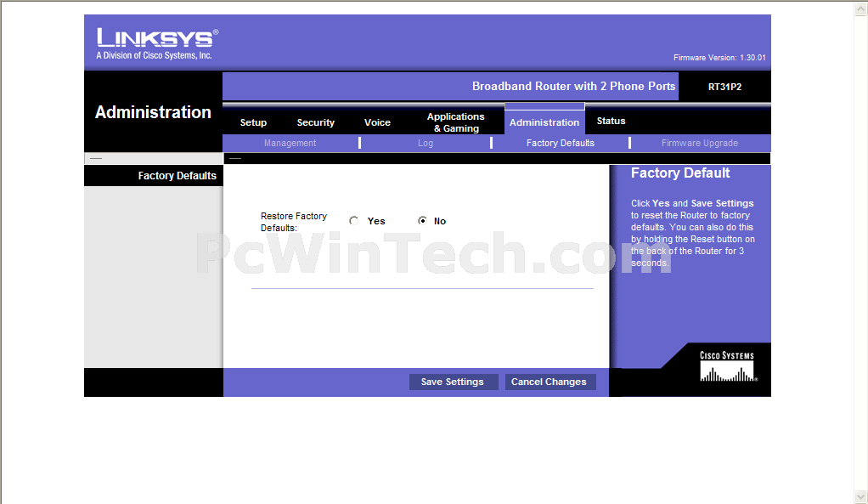View the Log sub-tab
Viewport: 868px width, 504px height.
(x=426, y=143)
